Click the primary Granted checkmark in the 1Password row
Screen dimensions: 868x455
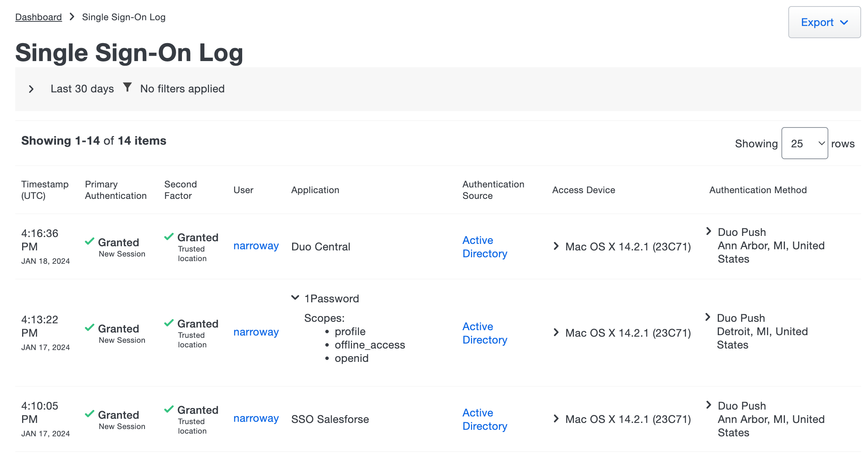tap(90, 328)
